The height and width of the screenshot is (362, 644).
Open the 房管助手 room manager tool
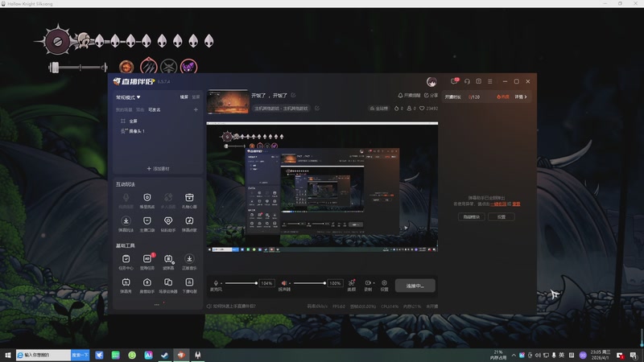pos(147,285)
